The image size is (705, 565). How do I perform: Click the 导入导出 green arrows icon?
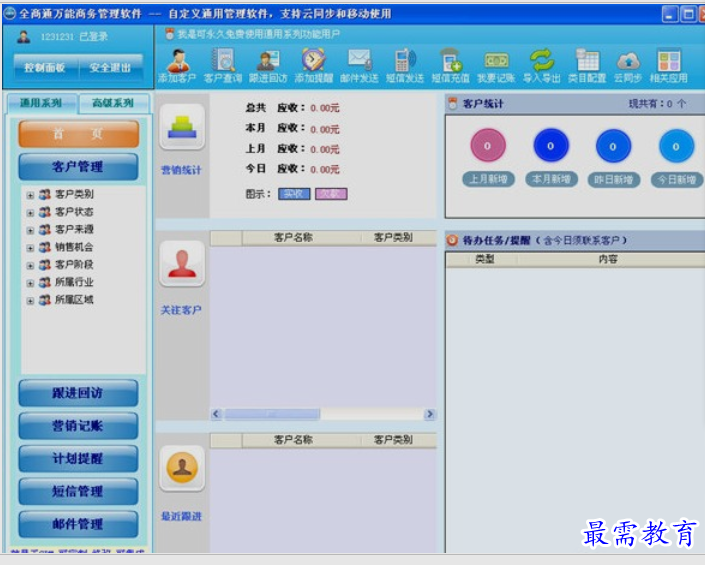[542, 60]
